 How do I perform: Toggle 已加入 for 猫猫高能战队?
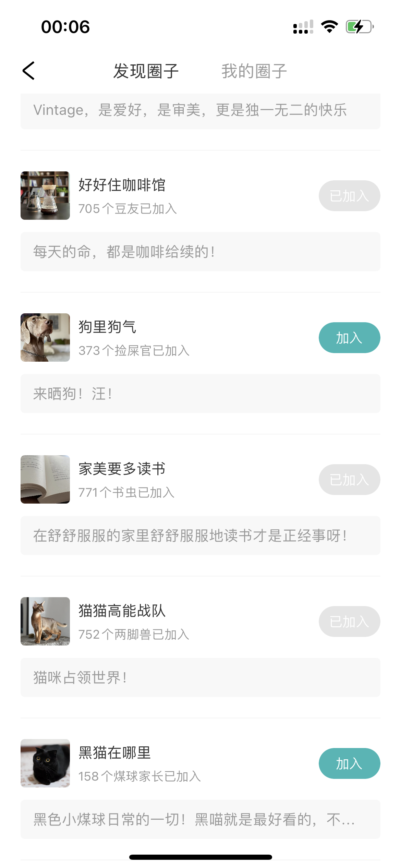(349, 622)
